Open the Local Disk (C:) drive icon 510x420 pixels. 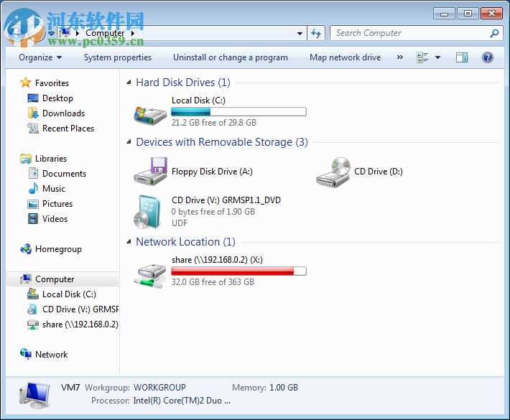click(x=150, y=116)
